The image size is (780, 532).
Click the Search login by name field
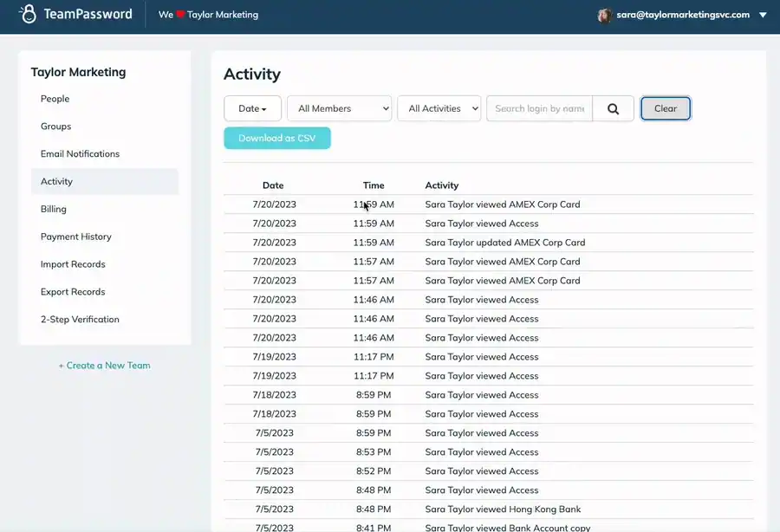[x=539, y=108]
